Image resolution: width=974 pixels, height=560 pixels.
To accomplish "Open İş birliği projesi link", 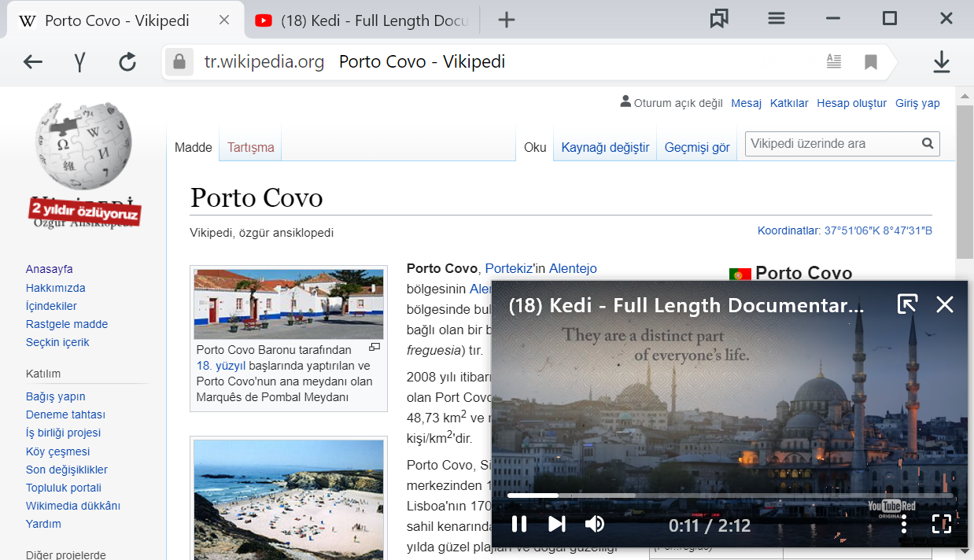I will [63, 433].
